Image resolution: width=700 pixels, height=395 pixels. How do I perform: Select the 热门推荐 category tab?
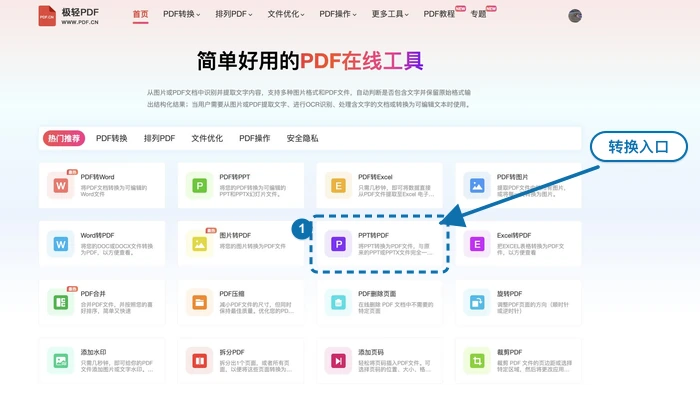(64, 138)
